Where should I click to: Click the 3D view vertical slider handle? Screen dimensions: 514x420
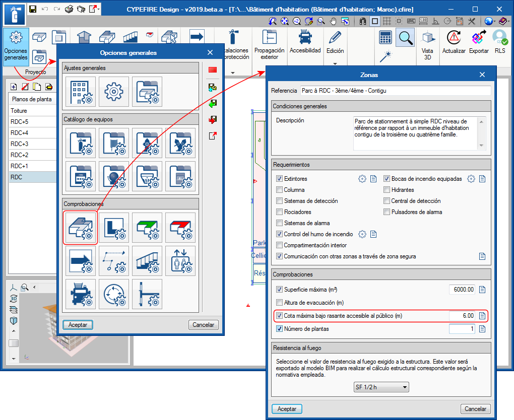[x=14, y=343]
